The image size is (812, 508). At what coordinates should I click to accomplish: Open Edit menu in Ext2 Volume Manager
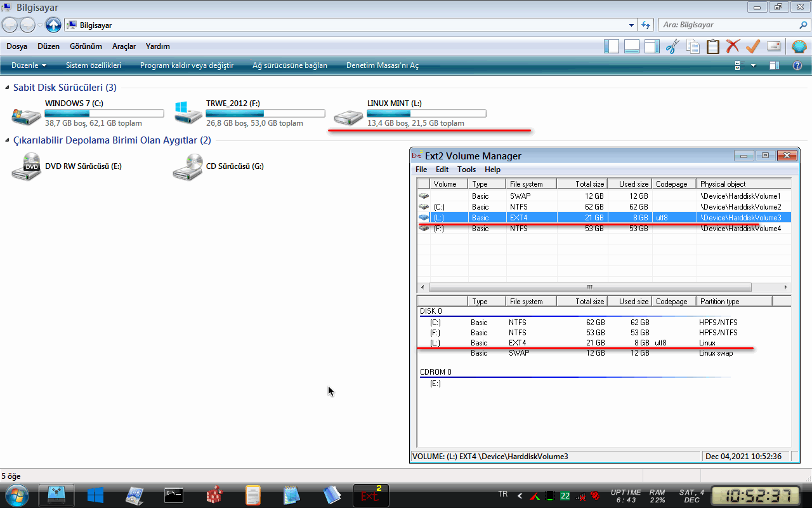pos(442,170)
